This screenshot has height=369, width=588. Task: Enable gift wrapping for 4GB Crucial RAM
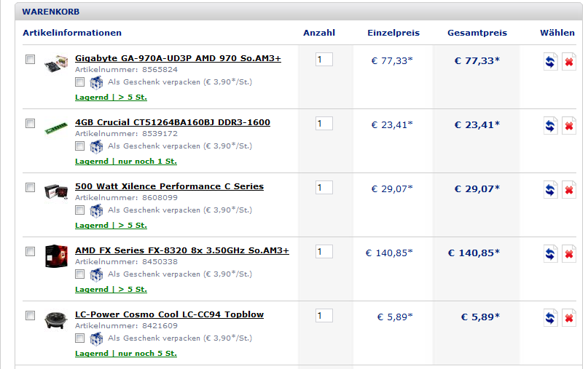79,146
